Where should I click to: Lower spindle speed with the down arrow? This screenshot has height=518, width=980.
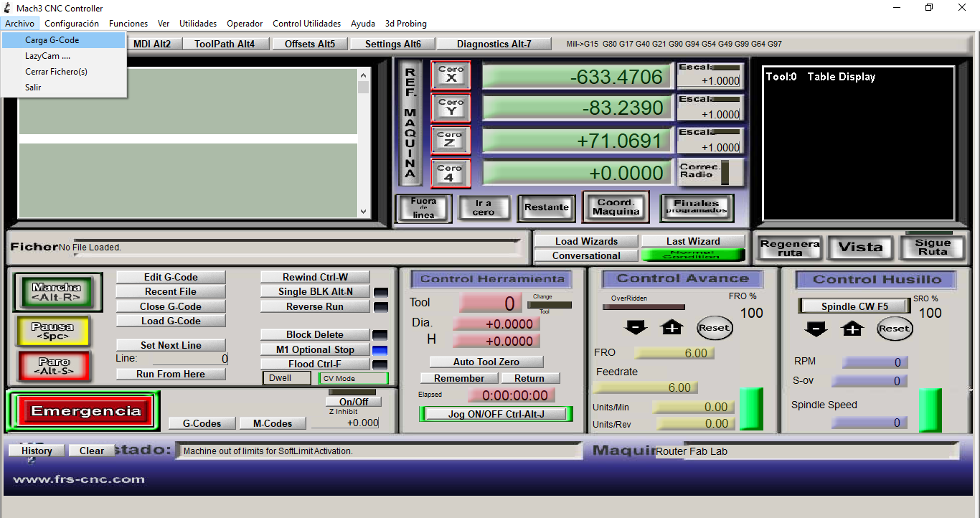point(816,329)
